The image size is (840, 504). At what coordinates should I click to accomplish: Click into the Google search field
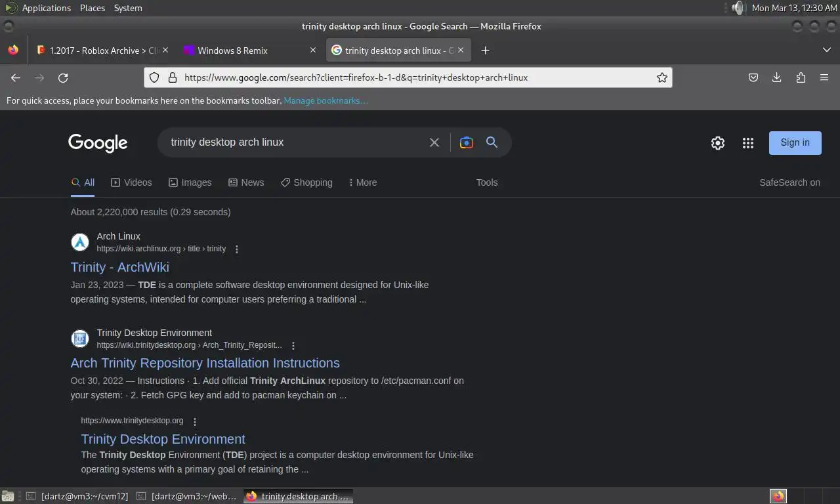click(x=295, y=142)
